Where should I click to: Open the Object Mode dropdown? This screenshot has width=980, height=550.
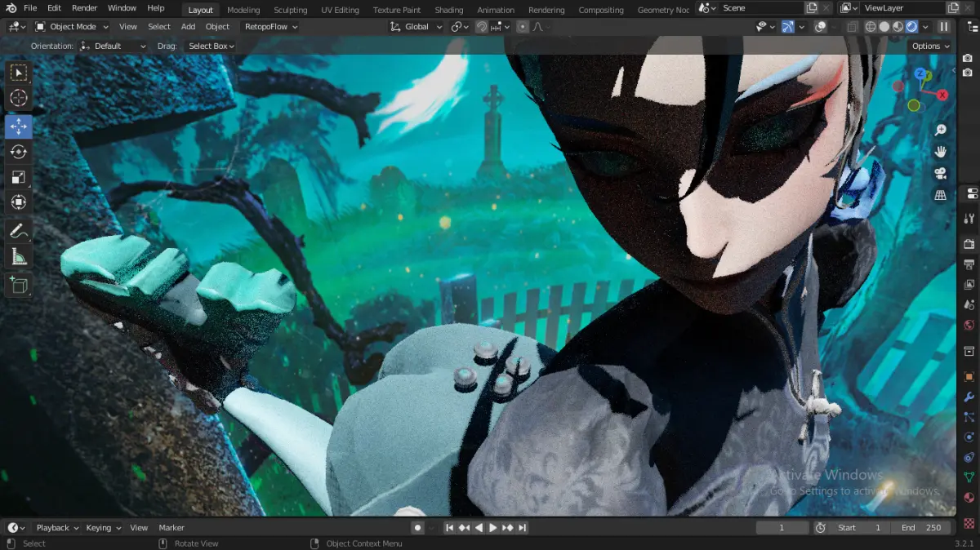[x=71, y=26]
